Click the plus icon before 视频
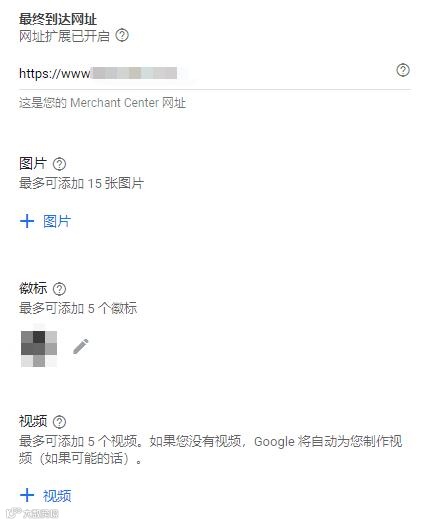This screenshot has width=433, height=524. (27, 495)
